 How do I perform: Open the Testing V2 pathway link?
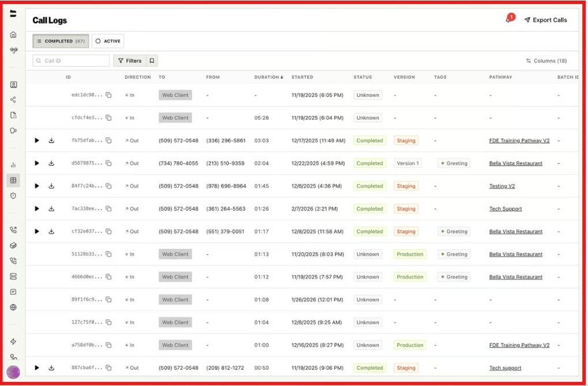coord(502,186)
